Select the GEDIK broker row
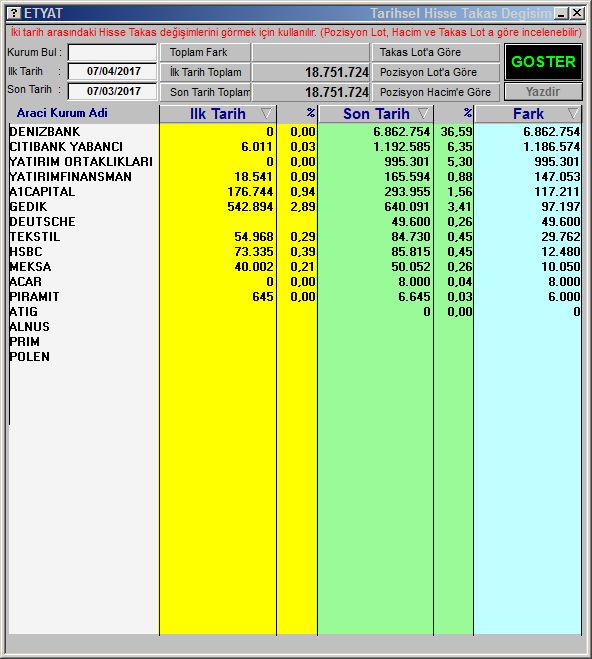Viewport: 592px width, 659px height. 295,207
